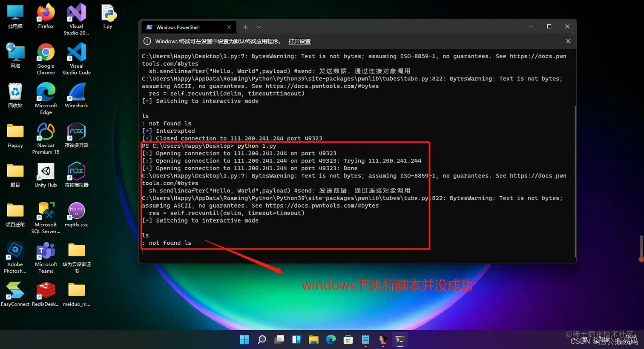
Task: Close the Windows PowerShell tab
Action: click(229, 27)
